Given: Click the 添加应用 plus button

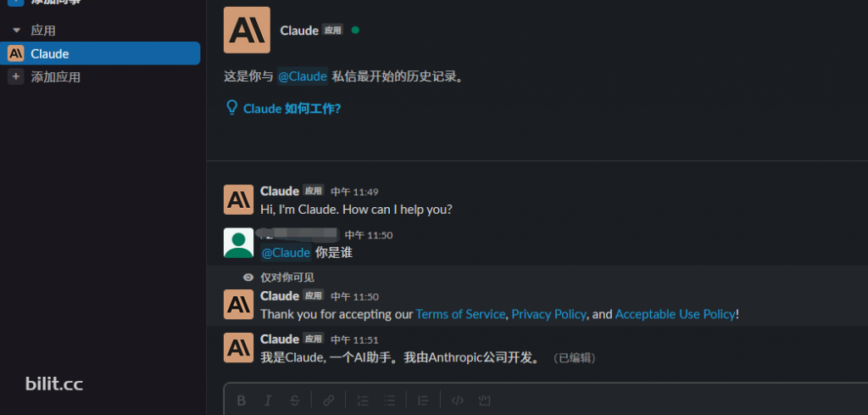Looking at the screenshot, I should tap(15, 76).
